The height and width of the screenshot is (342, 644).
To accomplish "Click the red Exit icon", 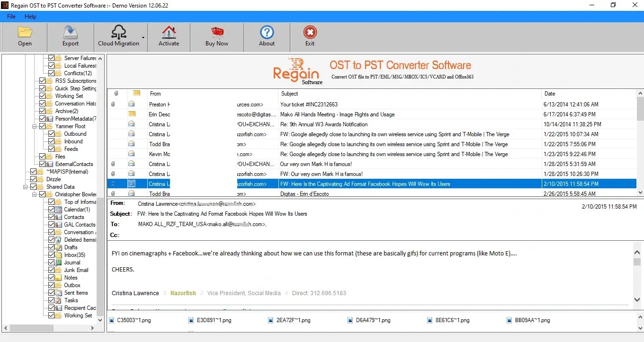I will [310, 32].
